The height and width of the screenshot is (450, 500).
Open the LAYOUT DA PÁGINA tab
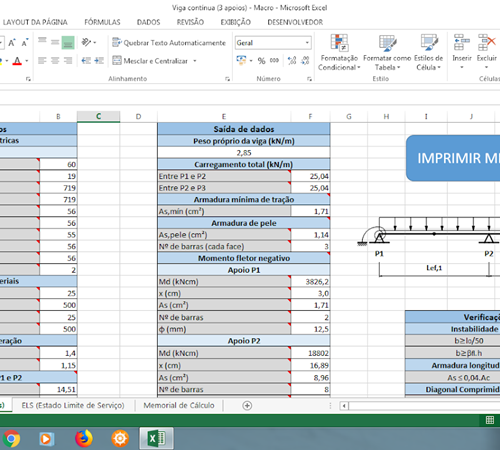pos(35,22)
